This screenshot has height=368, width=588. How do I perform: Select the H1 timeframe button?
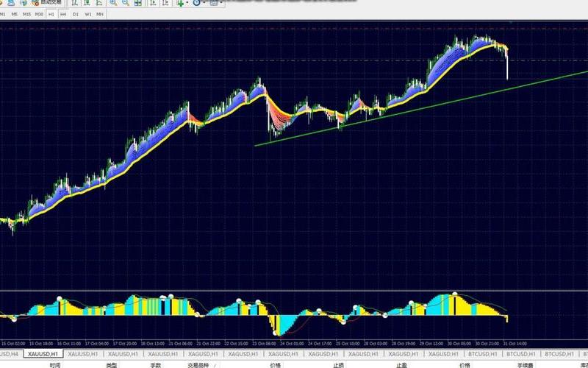coord(51,14)
